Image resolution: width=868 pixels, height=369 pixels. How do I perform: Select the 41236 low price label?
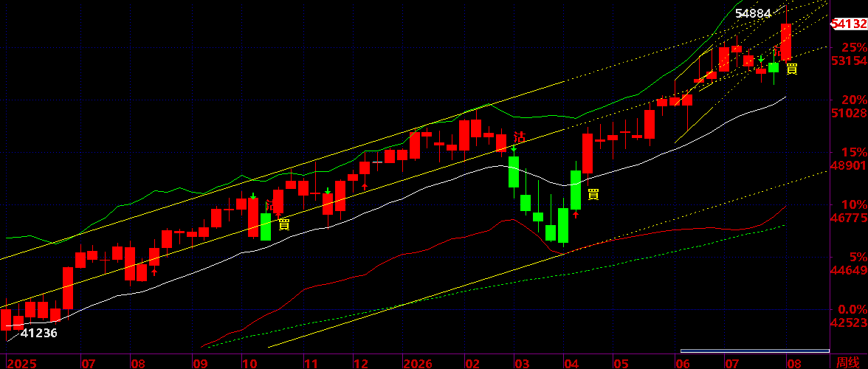[38, 333]
